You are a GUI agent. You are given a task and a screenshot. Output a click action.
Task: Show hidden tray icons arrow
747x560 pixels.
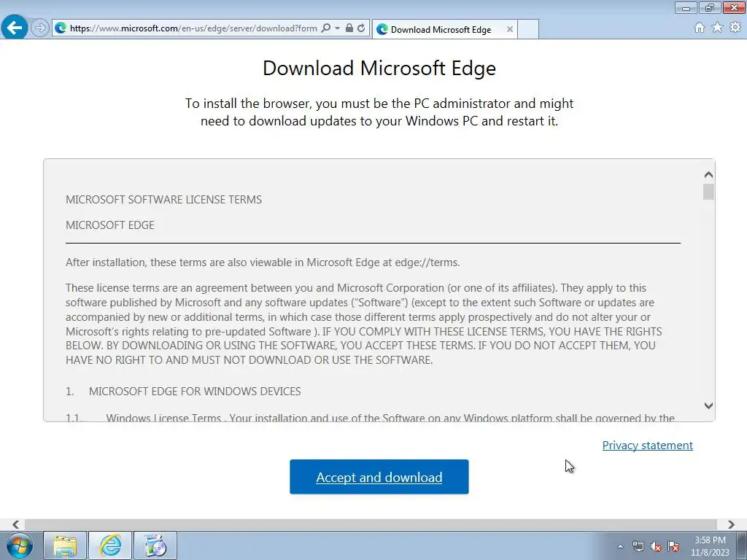point(620,546)
